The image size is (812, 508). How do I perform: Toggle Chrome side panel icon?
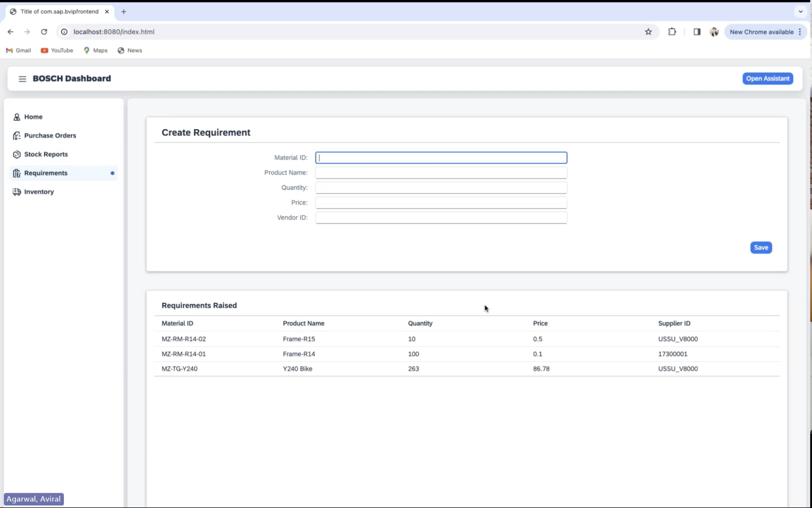click(x=697, y=32)
